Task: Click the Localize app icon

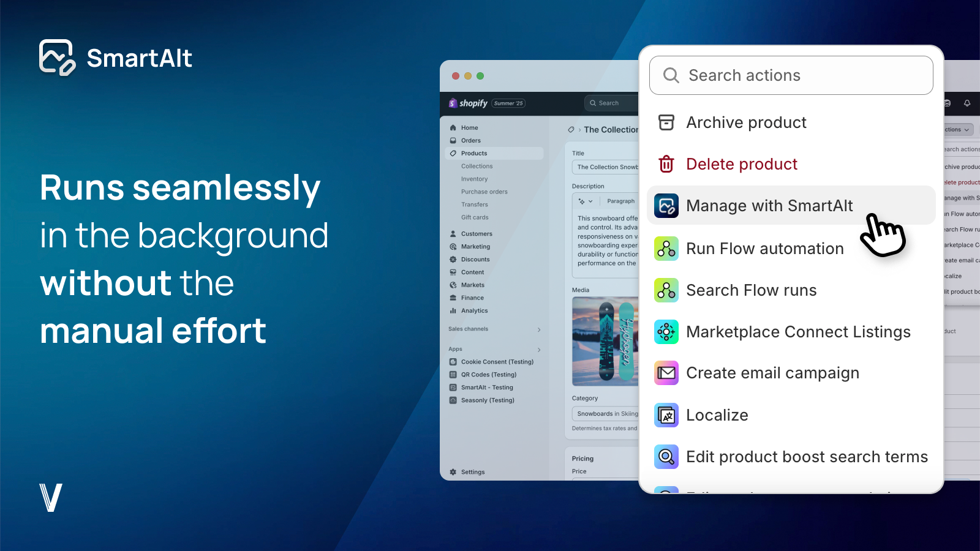Action: point(666,415)
